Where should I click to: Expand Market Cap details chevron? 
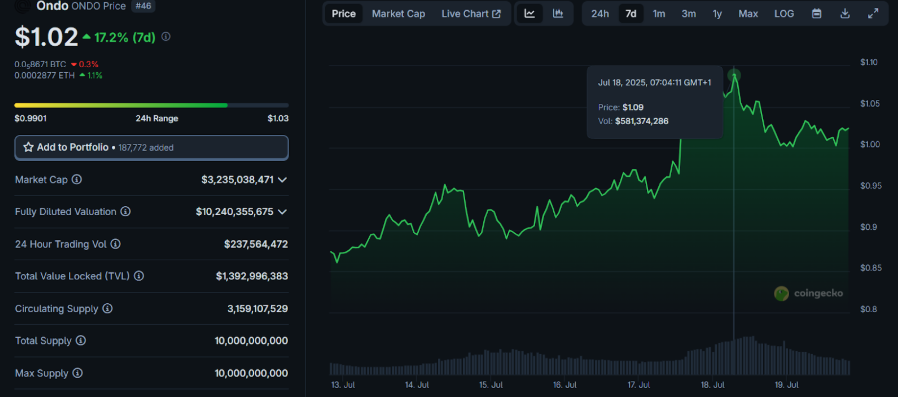(x=282, y=179)
